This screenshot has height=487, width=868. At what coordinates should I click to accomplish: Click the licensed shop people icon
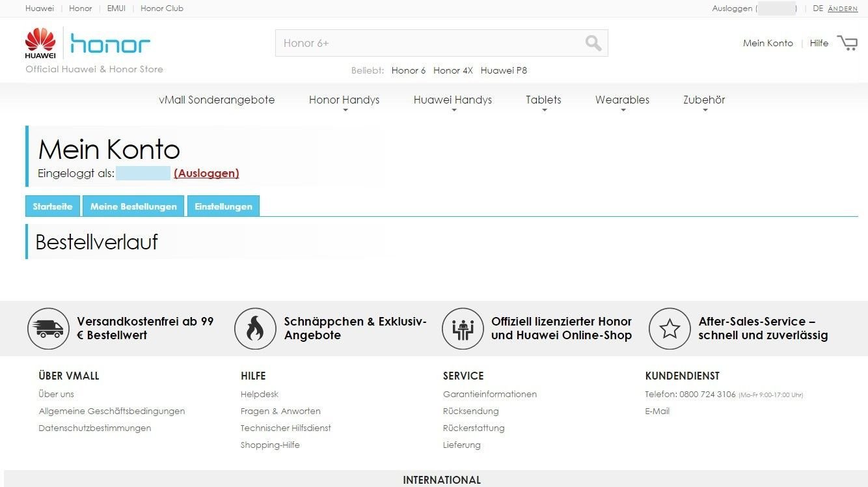(x=463, y=329)
